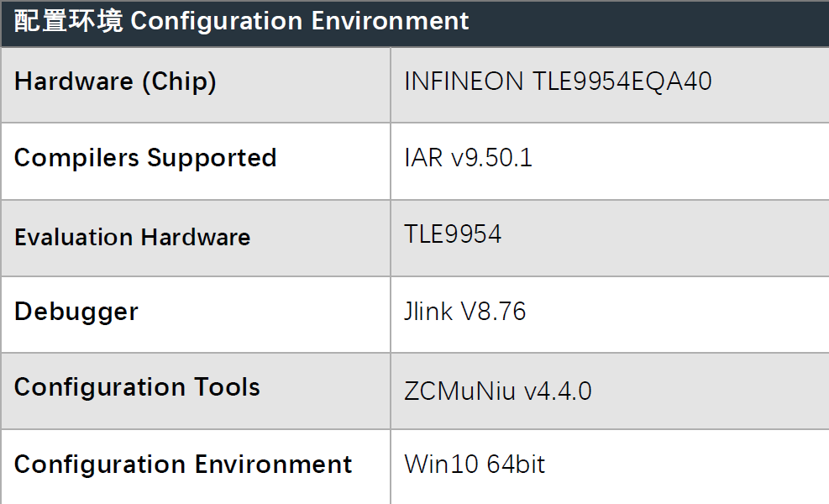The image size is (829, 504).
Task: Select the 'Configuration Tools' label cell
Action: (137, 387)
